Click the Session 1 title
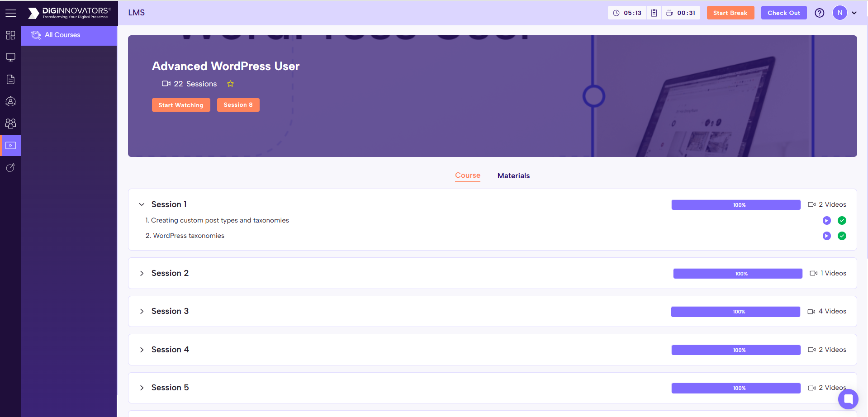 pos(169,204)
